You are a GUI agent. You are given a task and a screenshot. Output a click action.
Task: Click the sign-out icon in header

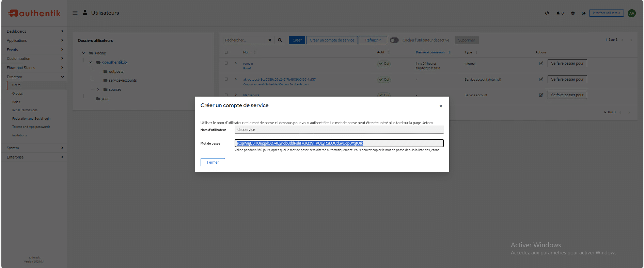click(x=583, y=13)
